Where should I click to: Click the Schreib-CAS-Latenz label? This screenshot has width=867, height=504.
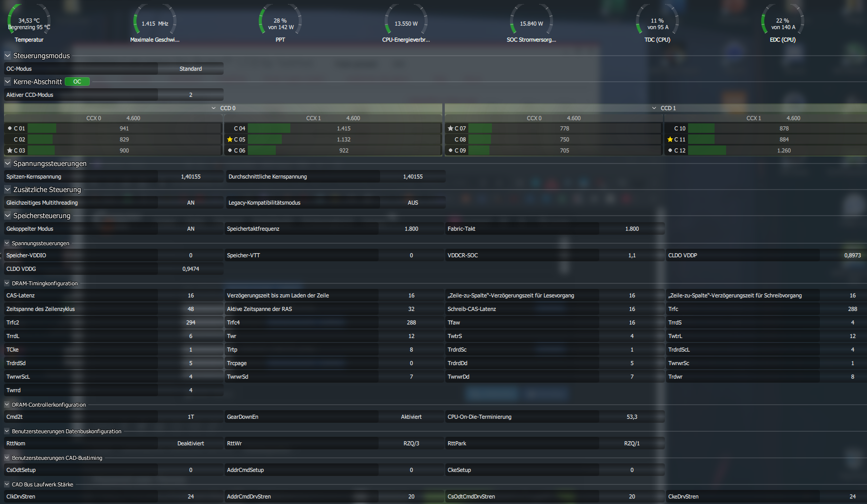(x=471, y=309)
